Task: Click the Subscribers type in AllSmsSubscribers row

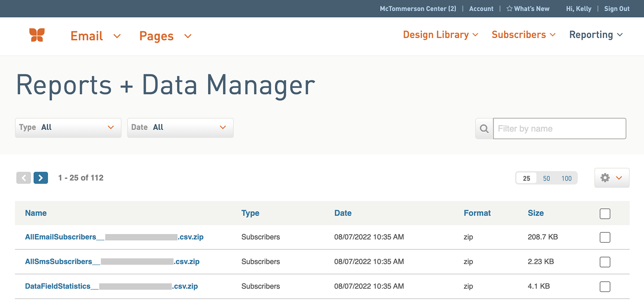Action: click(x=261, y=261)
